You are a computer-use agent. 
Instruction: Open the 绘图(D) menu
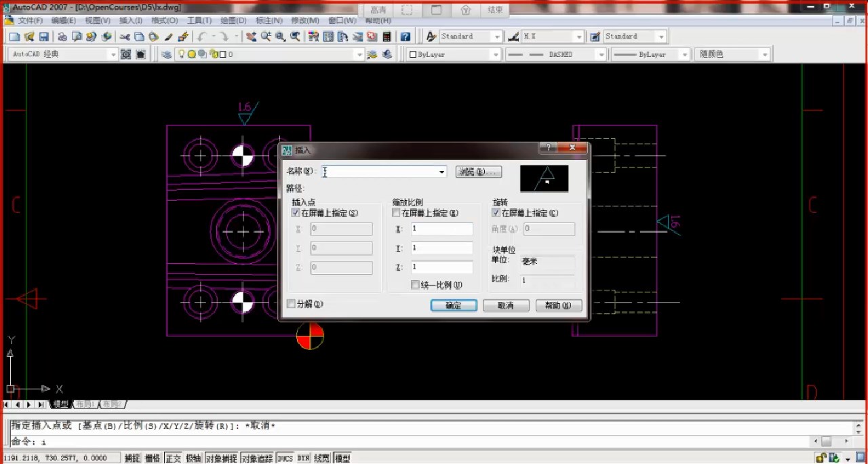pos(233,20)
